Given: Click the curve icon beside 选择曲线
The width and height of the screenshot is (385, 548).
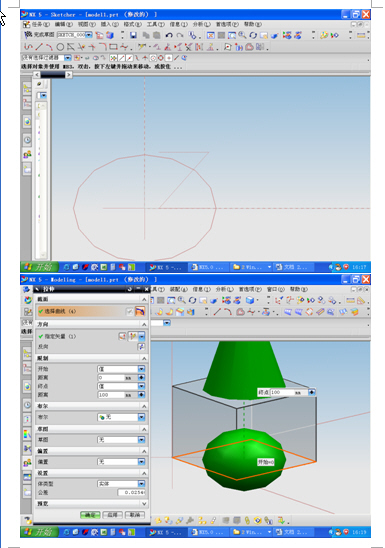Looking at the screenshot, I should point(140,311).
